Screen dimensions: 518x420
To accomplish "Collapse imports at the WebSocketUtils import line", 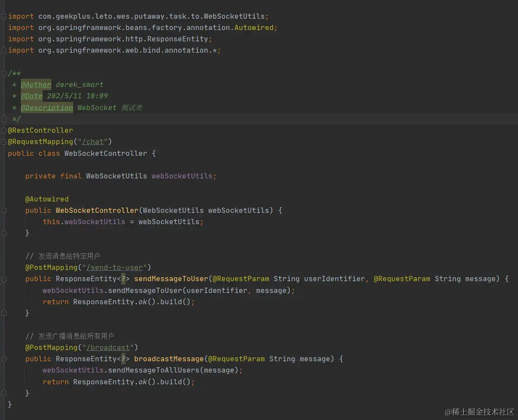I will point(4,17).
